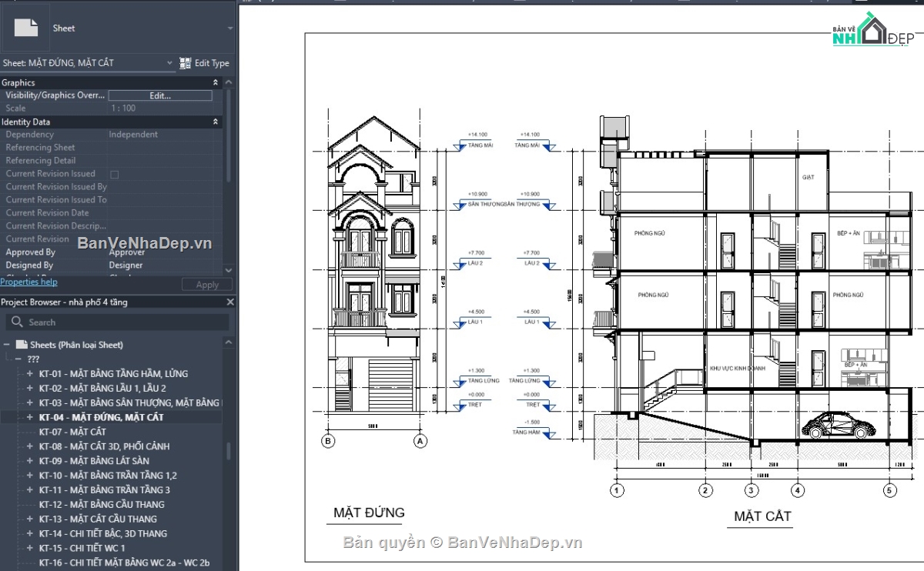The image size is (924, 571).
Task: Click the Visibility/Graphics Edit... button
Action: [160, 95]
